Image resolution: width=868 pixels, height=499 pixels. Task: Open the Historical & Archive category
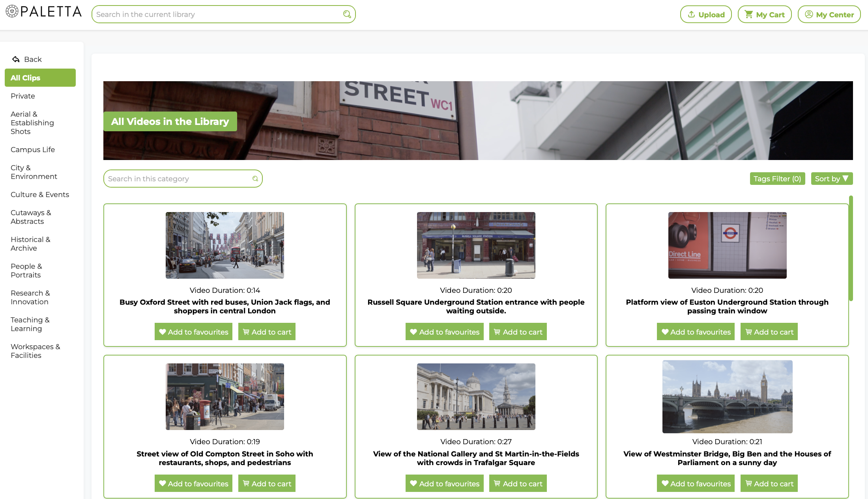(30, 244)
